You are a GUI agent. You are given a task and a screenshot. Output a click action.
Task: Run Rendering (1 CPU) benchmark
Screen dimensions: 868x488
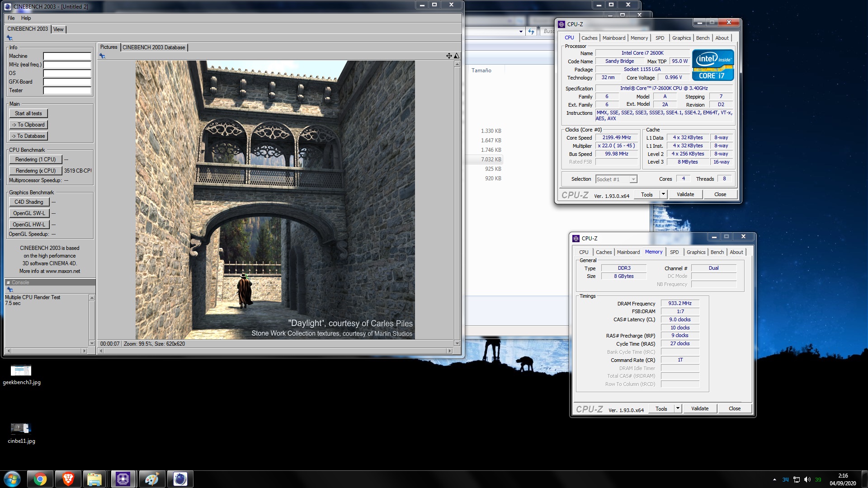(36, 160)
